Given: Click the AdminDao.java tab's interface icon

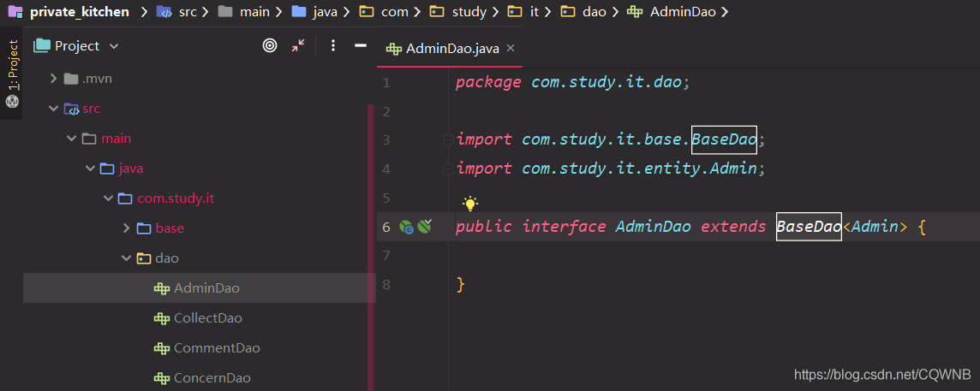Looking at the screenshot, I should [x=394, y=49].
